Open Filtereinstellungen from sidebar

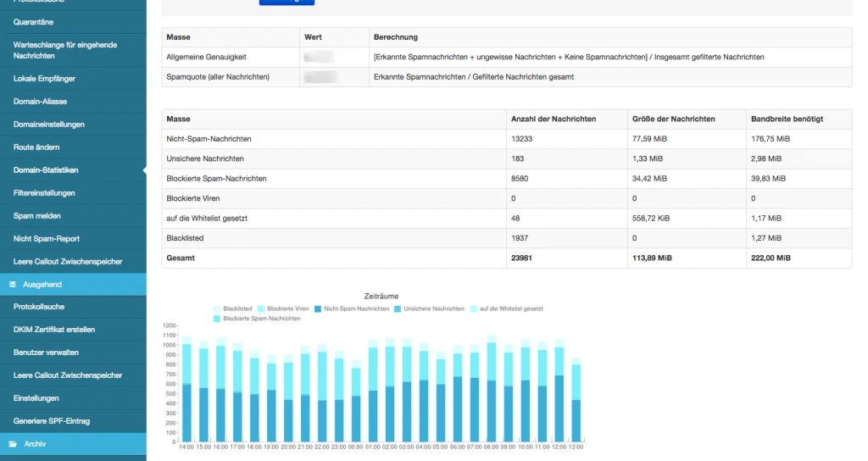point(44,193)
